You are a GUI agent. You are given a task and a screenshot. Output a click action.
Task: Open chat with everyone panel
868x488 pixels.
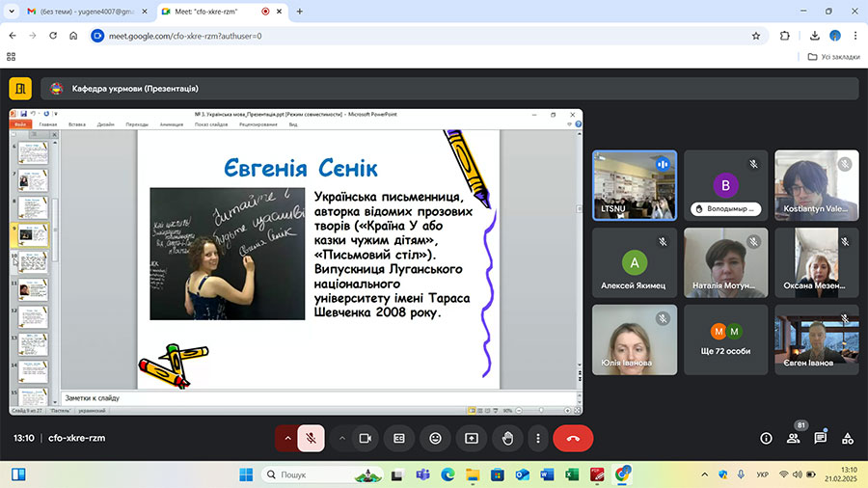coord(820,438)
